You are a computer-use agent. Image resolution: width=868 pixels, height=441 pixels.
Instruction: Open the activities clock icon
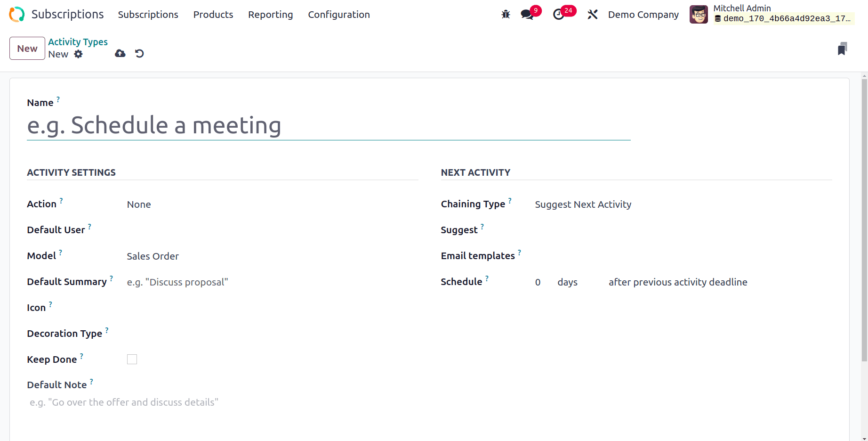click(558, 15)
